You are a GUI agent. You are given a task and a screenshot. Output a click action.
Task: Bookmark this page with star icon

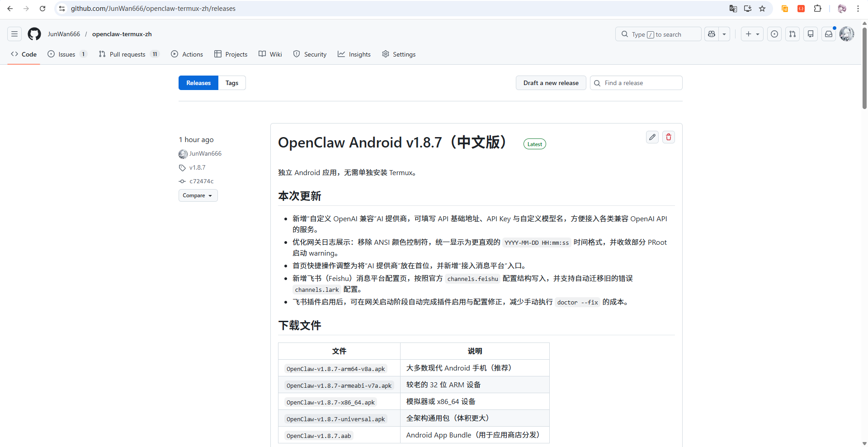coord(762,9)
